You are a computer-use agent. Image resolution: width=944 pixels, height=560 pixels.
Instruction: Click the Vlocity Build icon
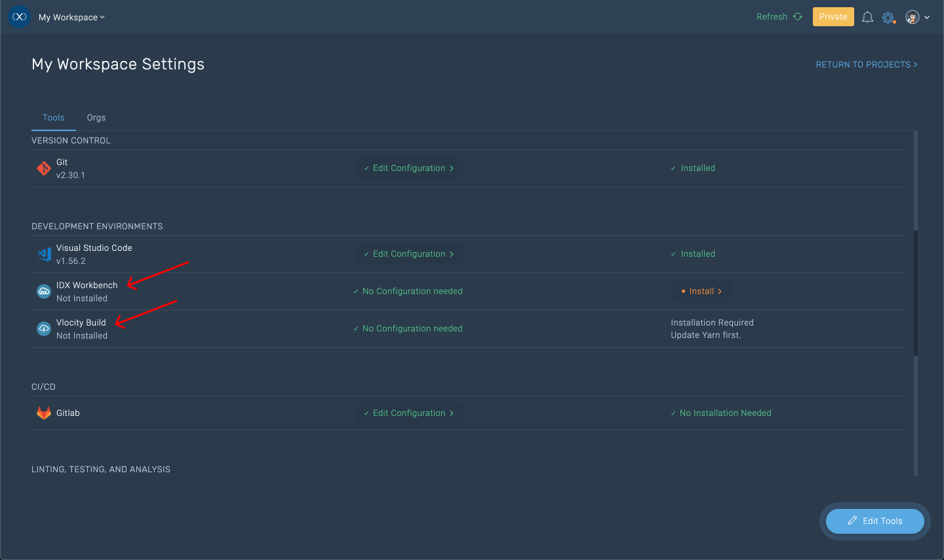coord(44,329)
